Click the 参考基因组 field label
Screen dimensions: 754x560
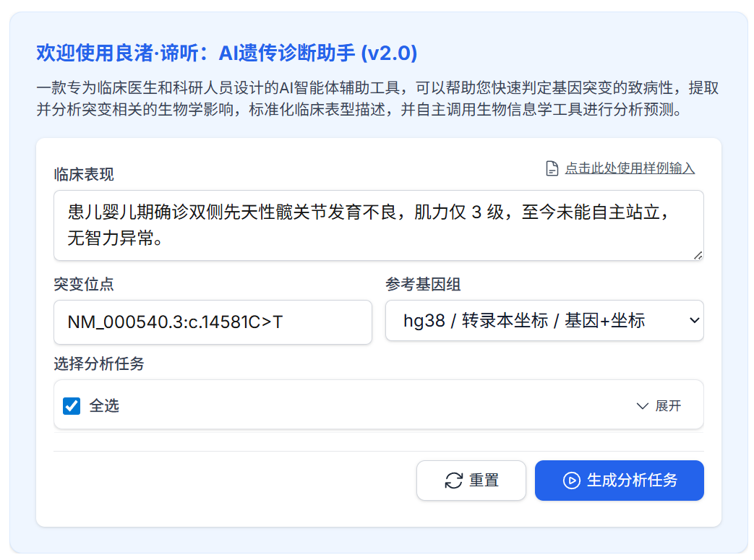[x=423, y=285]
